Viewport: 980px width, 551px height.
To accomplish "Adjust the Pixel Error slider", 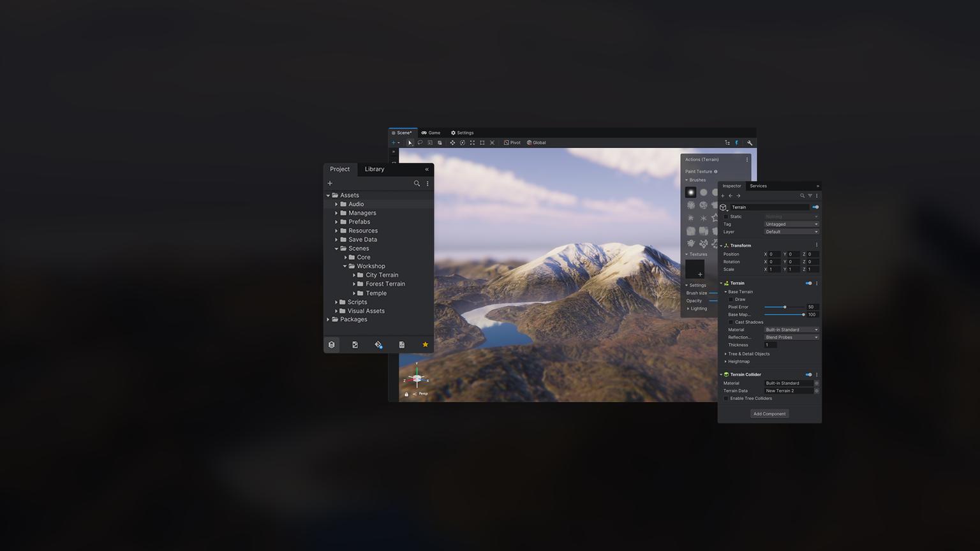I will point(784,307).
